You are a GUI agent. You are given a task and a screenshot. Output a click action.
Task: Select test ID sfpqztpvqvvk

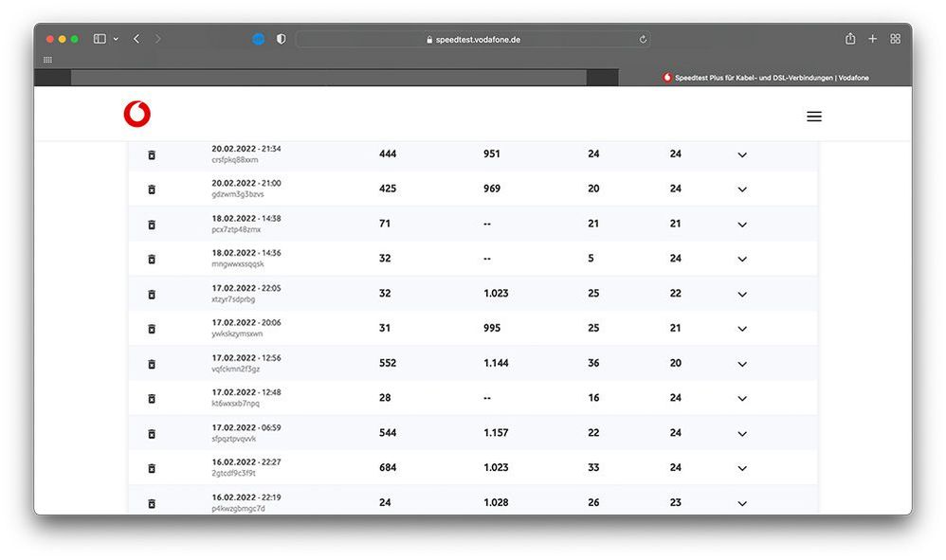click(234, 438)
